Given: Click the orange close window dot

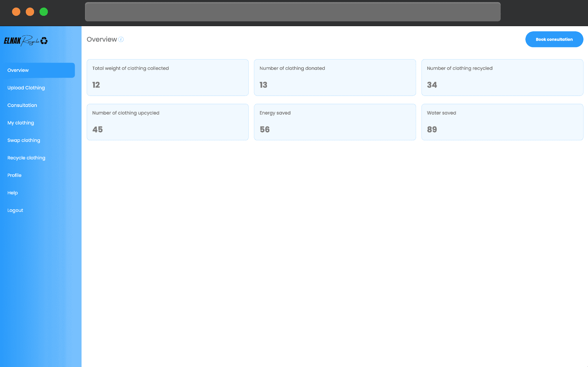Looking at the screenshot, I should click(x=16, y=12).
